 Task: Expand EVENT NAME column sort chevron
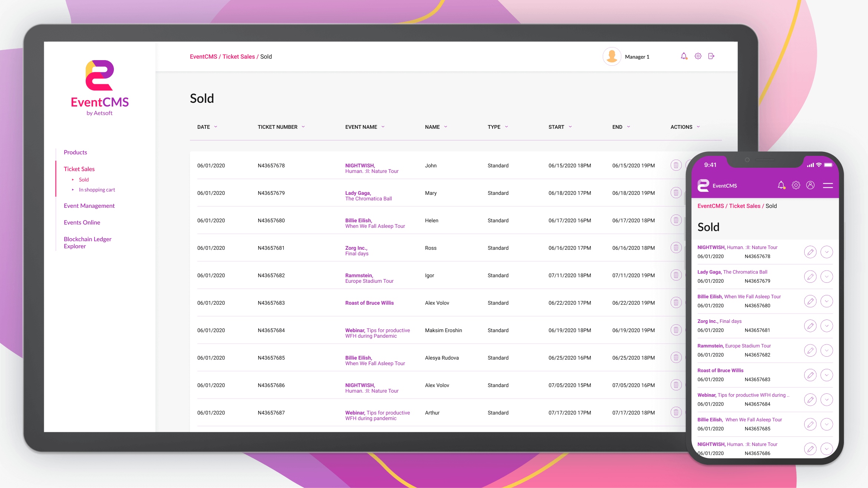383,127
